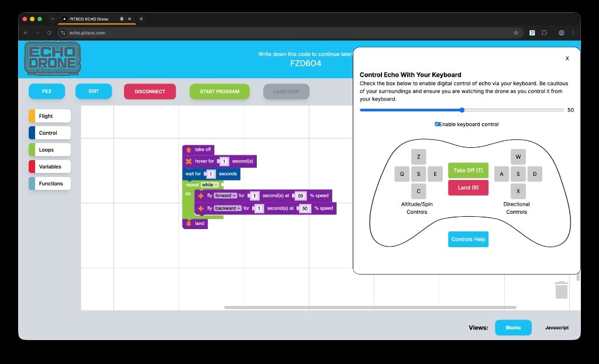Click the C altitude key

[418, 191]
